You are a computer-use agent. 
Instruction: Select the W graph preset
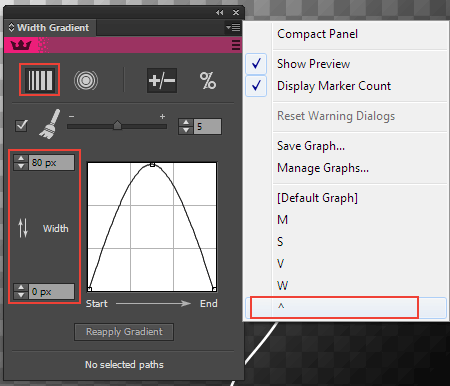[345, 286]
